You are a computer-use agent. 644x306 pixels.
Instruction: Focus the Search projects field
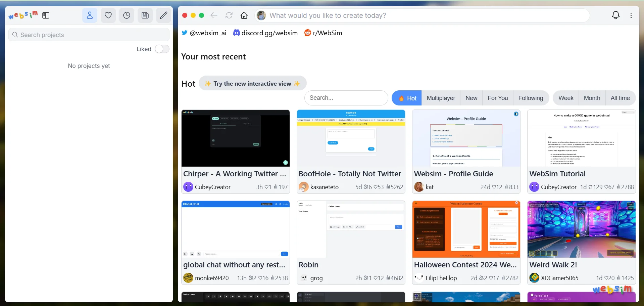point(89,35)
